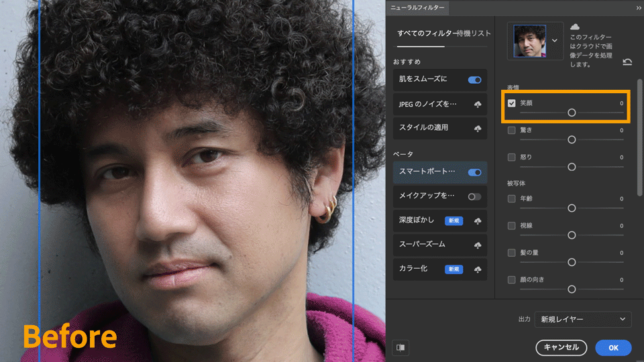Toggle the before/after preview icon
644x362 pixels.
400,348
